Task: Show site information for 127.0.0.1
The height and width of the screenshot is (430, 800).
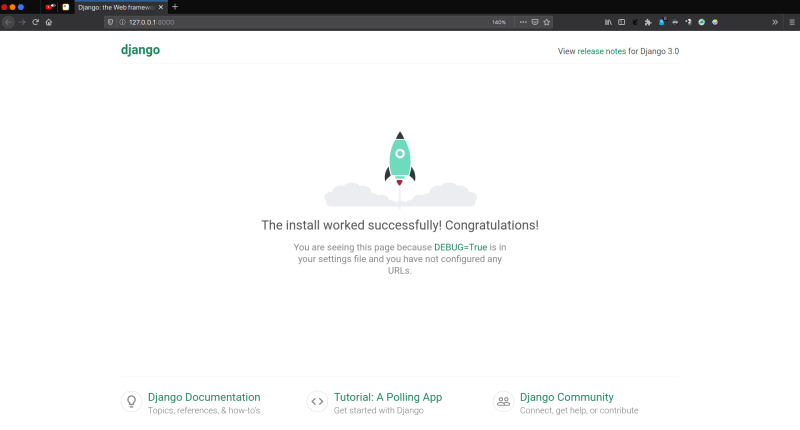Action: (x=122, y=22)
